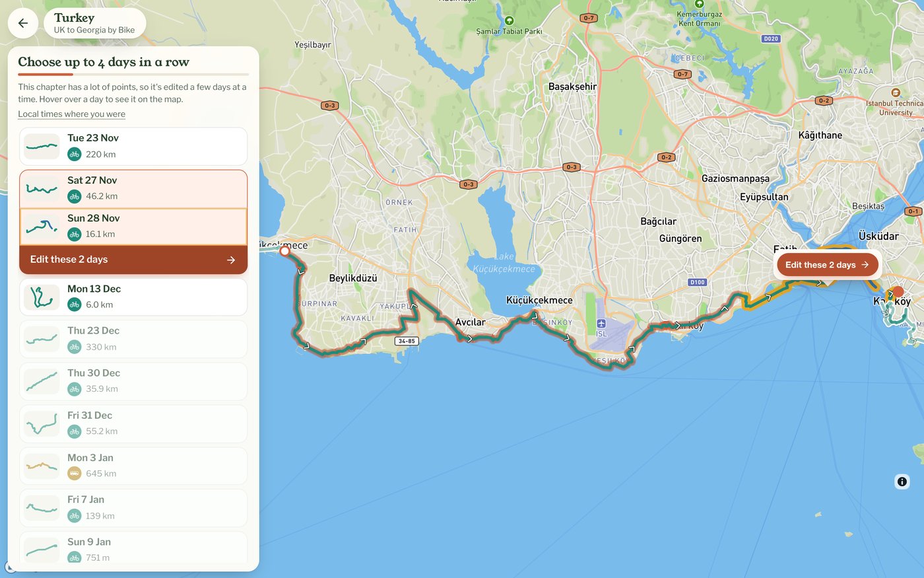Click the Üsküdar label on map
Viewport: 924px width, 578px height.
878,236
